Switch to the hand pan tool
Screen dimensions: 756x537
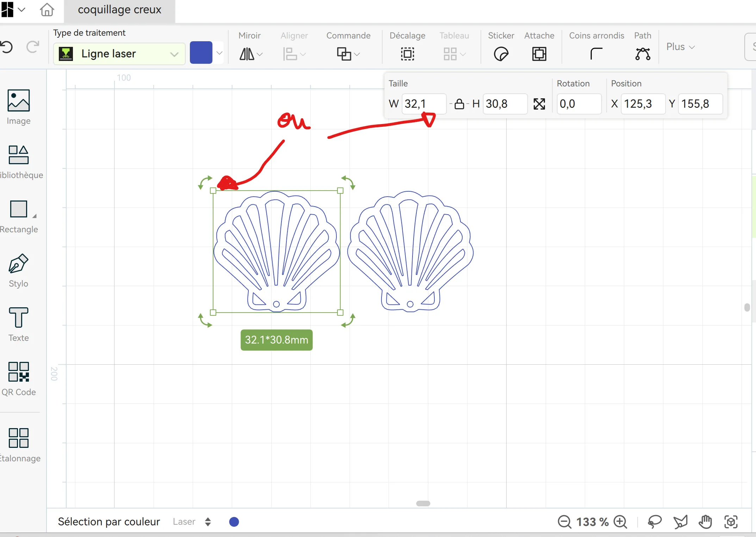coord(706,522)
